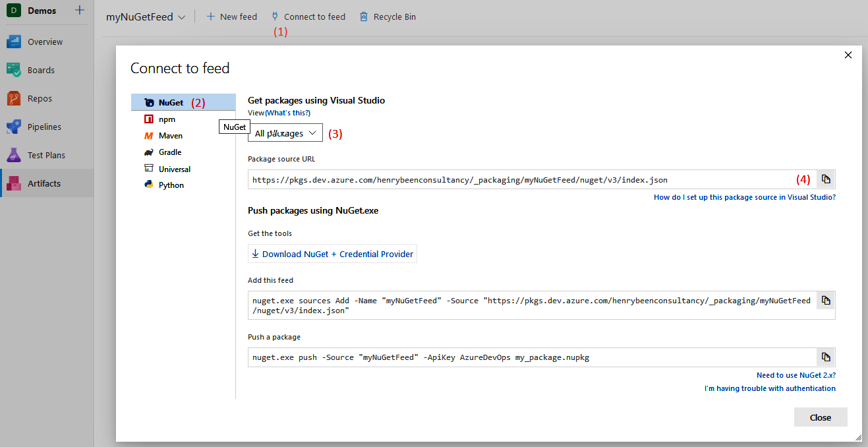
Task: Go to Boards in the sidebar
Action: click(x=47, y=70)
